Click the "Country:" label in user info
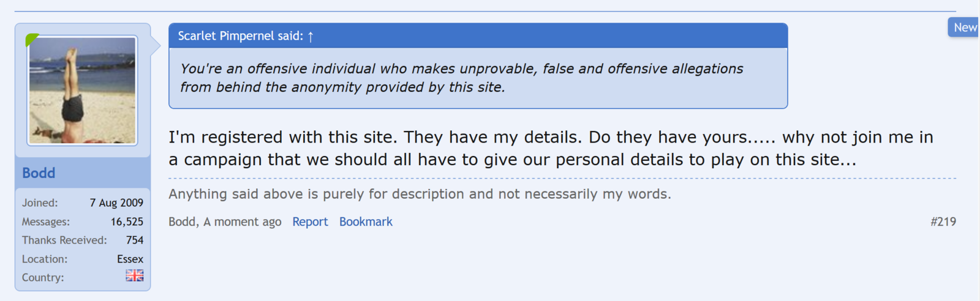The width and height of the screenshot is (980, 301). click(x=43, y=278)
